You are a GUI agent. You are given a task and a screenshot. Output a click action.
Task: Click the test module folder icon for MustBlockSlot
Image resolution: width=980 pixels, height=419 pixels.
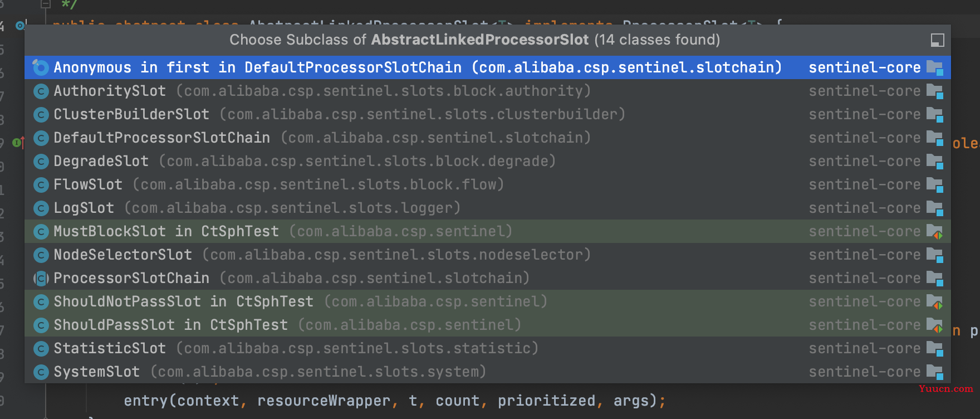(x=934, y=232)
